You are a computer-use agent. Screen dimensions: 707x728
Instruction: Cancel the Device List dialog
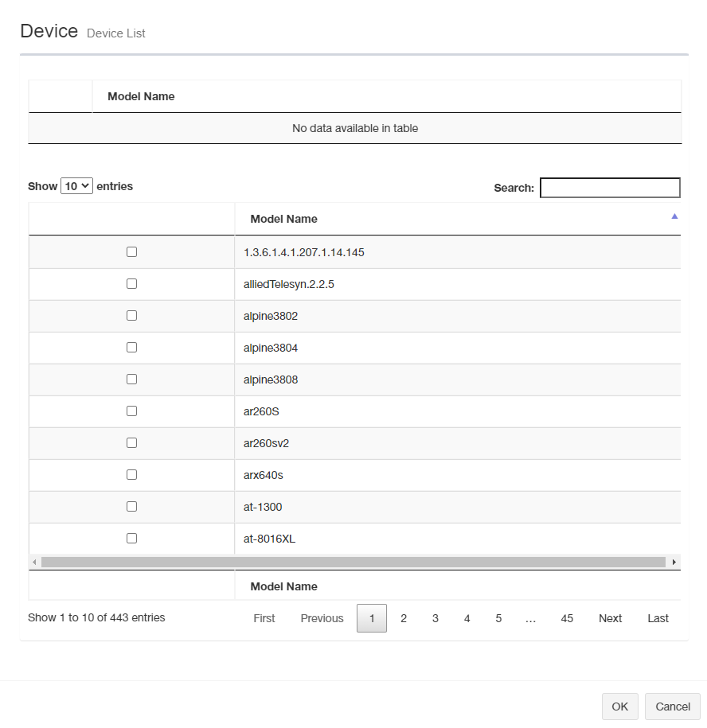pos(672,707)
